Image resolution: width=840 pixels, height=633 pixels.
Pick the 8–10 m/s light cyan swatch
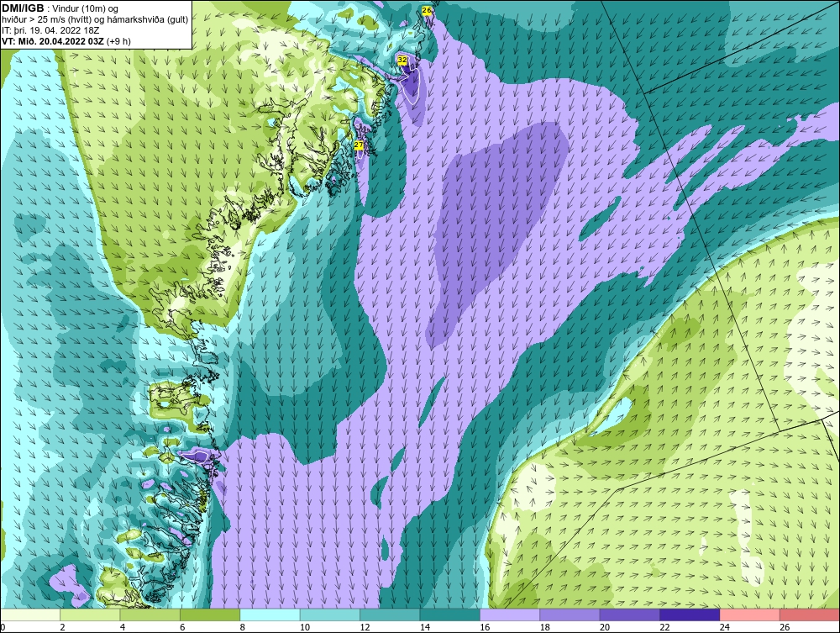tap(270, 615)
